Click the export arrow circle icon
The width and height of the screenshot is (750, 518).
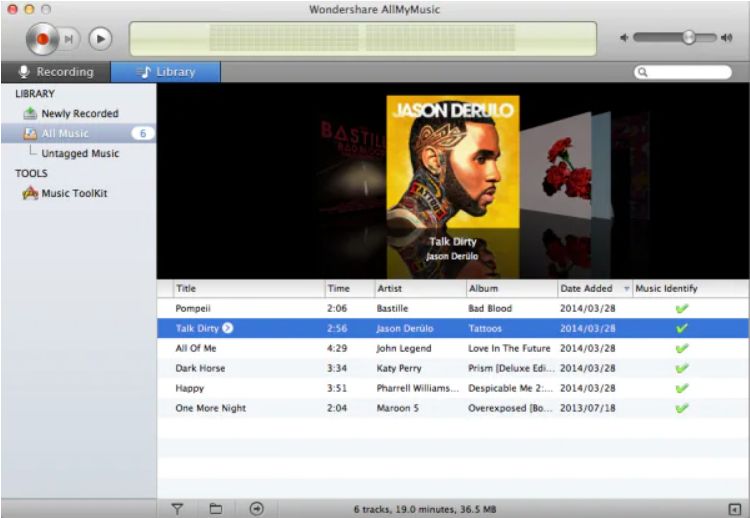pyautogui.click(x=257, y=509)
